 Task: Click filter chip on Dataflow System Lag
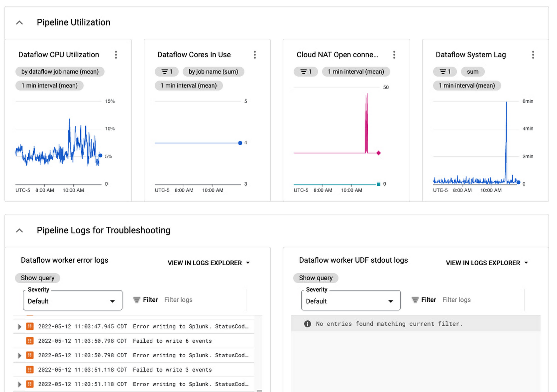coord(445,72)
